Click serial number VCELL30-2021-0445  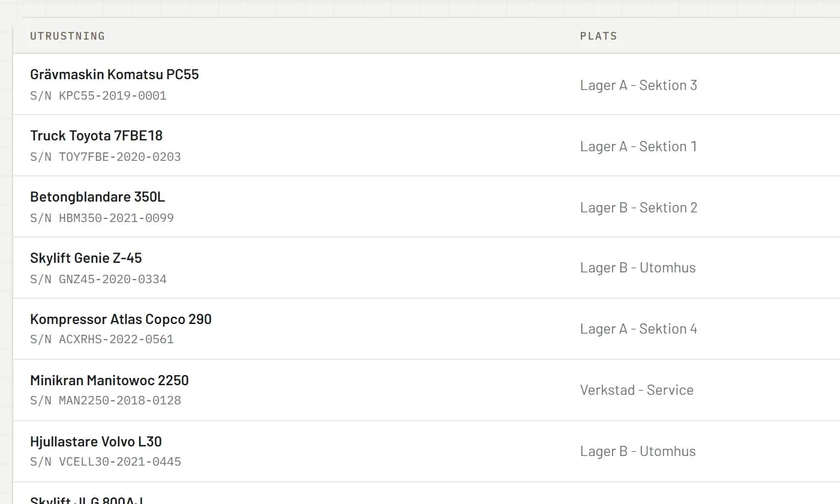[x=106, y=462]
